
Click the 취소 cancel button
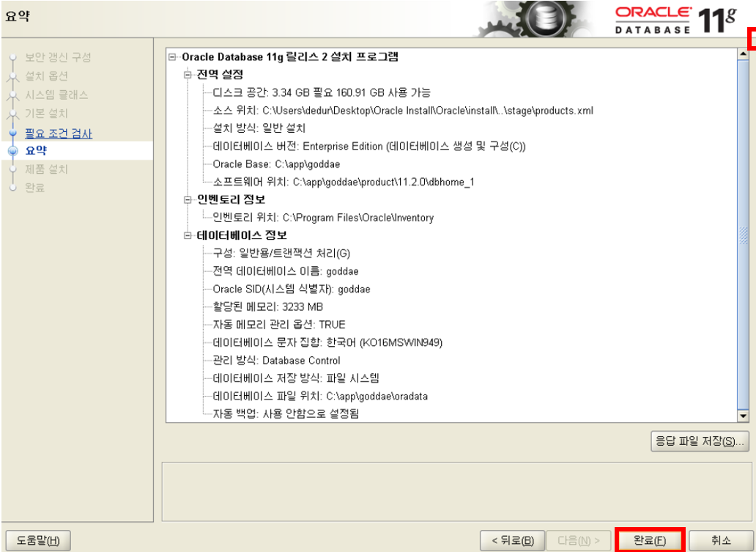click(x=720, y=540)
